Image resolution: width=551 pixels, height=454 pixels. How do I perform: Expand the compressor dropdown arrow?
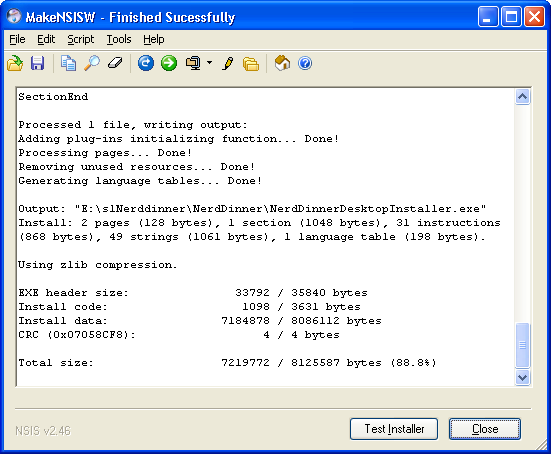[x=209, y=63]
